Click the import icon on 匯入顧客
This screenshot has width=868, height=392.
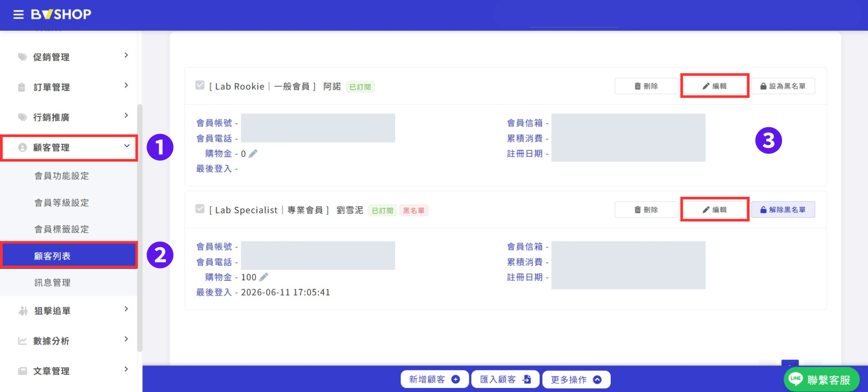coord(527,379)
